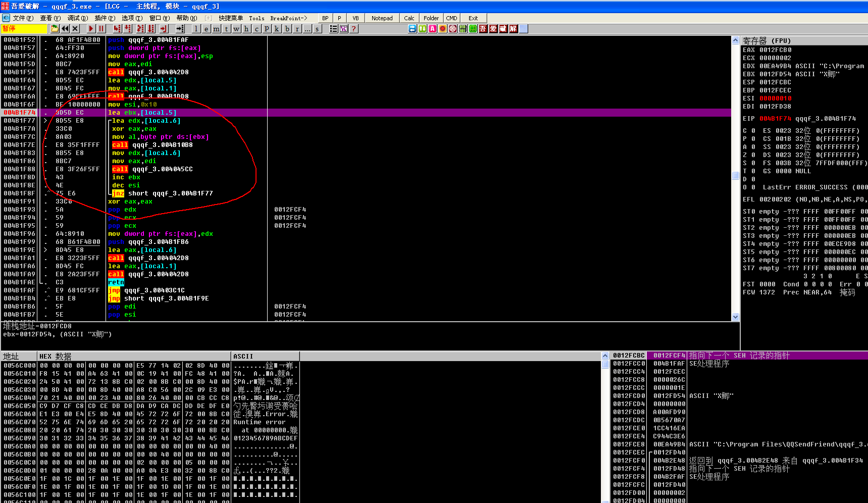This screenshot has width=868, height=503.
Task: Show Breakpoints via 'b' button
Action: [287, 29]
